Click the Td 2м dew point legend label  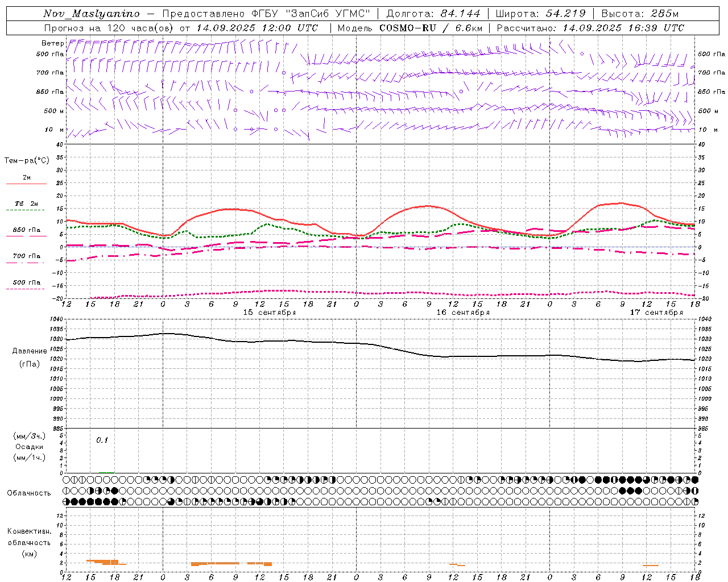(26, 203)
